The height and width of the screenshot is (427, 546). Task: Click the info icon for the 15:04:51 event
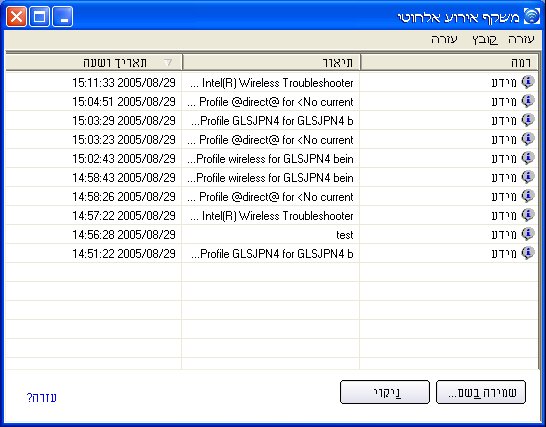[x=528, y=101]
